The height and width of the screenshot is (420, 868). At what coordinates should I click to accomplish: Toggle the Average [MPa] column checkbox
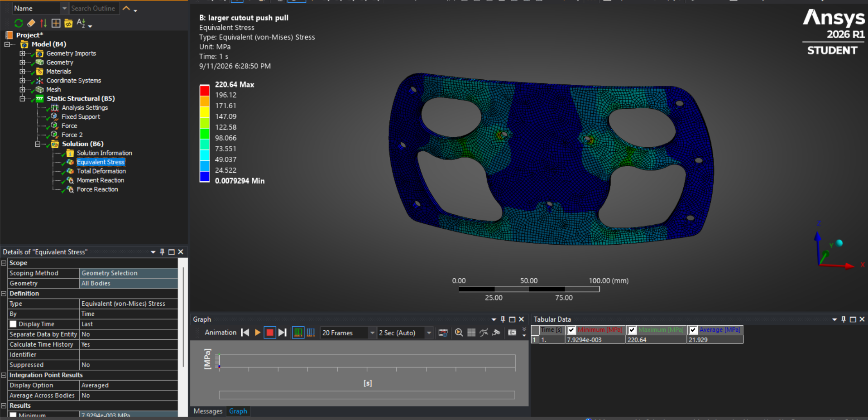point(693,330)
